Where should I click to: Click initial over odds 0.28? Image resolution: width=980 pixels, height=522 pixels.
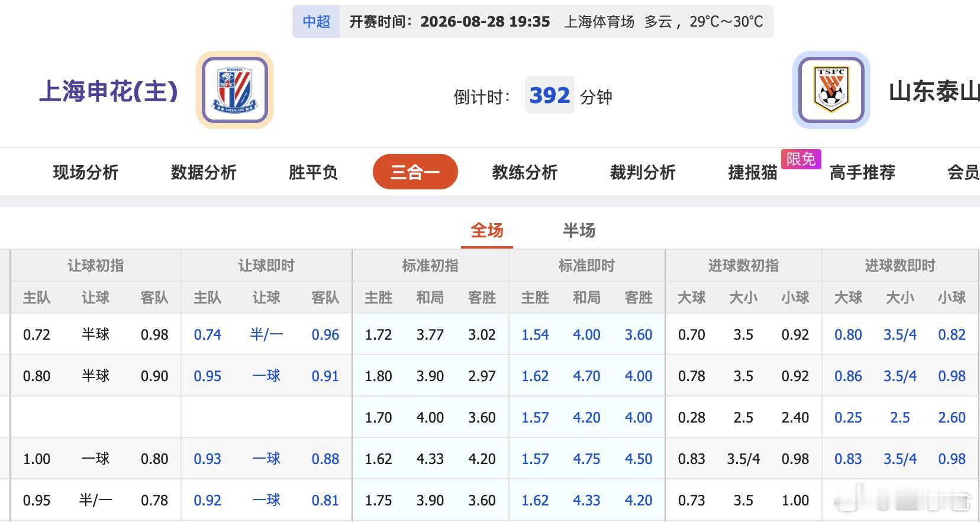691,417
